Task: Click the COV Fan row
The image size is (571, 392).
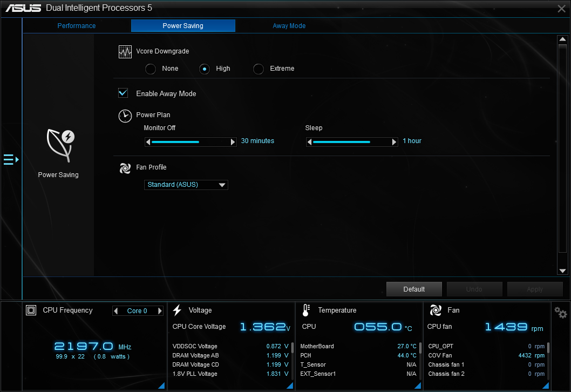Action: click(x=486, y=355)
